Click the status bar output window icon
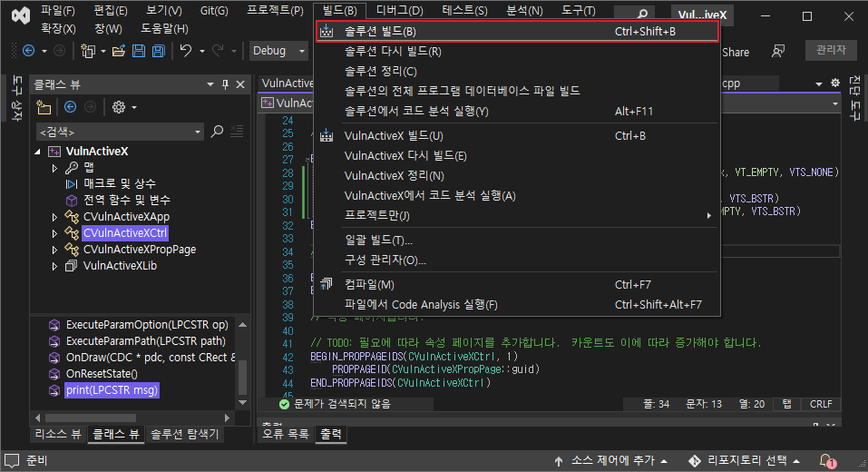868x472 pixels. [12, 460]
